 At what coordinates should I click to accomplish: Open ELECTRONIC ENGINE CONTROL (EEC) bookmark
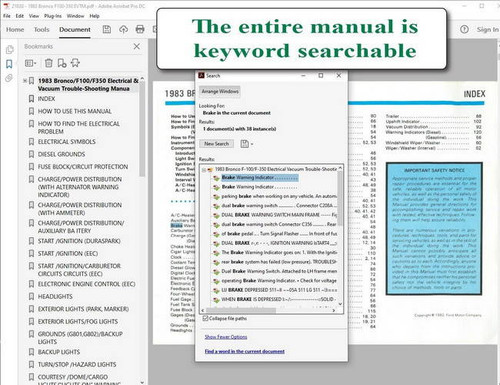[87, 284]
